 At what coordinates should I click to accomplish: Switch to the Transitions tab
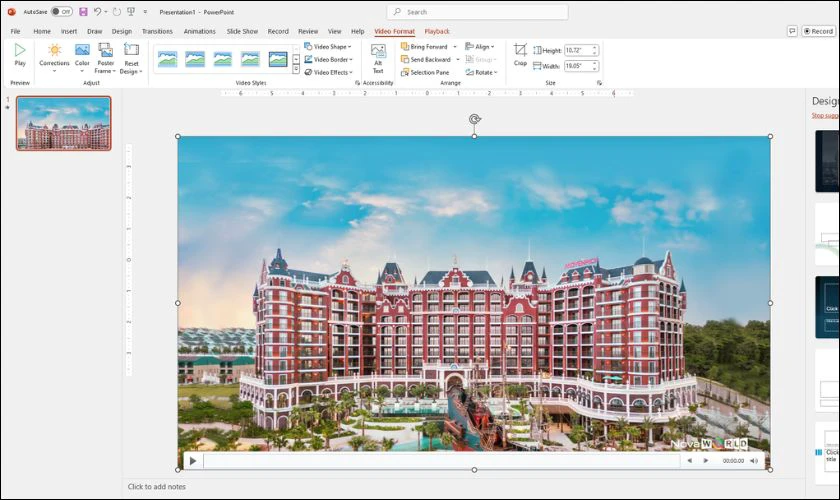point(157,31)
